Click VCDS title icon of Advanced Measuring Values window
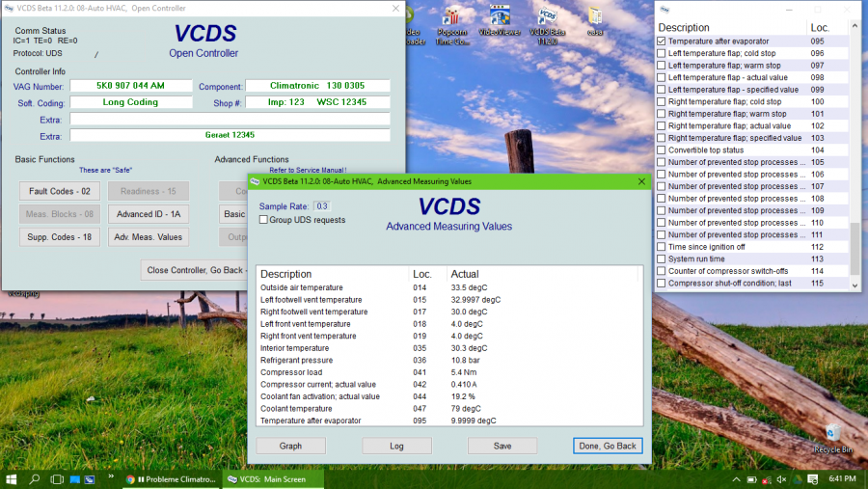Screen dimensions: 868x489 (255, 181)
